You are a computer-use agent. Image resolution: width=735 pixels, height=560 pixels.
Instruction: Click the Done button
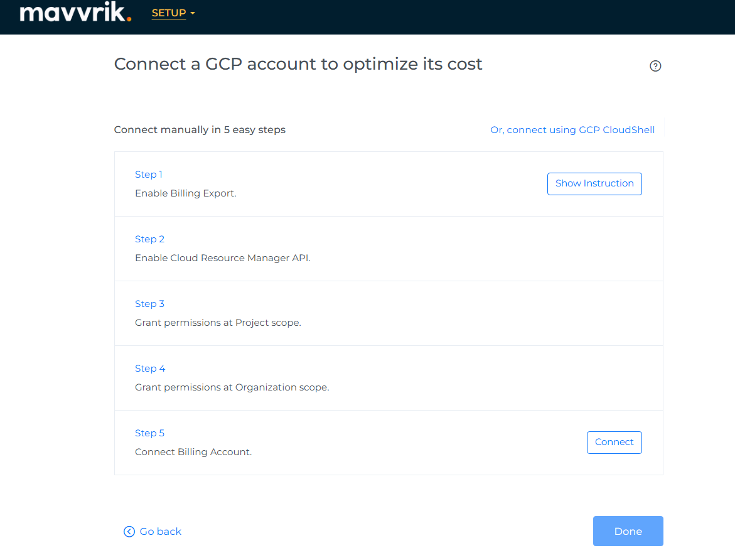pyautogui.click(x=628, y=531)
